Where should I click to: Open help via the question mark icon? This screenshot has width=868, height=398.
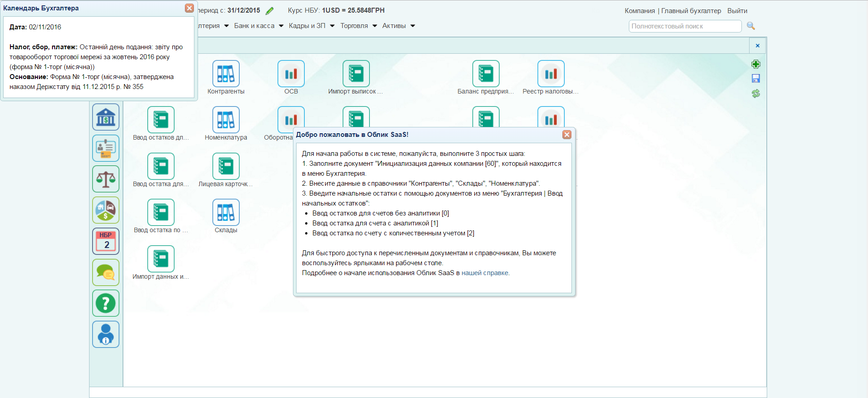106,303
